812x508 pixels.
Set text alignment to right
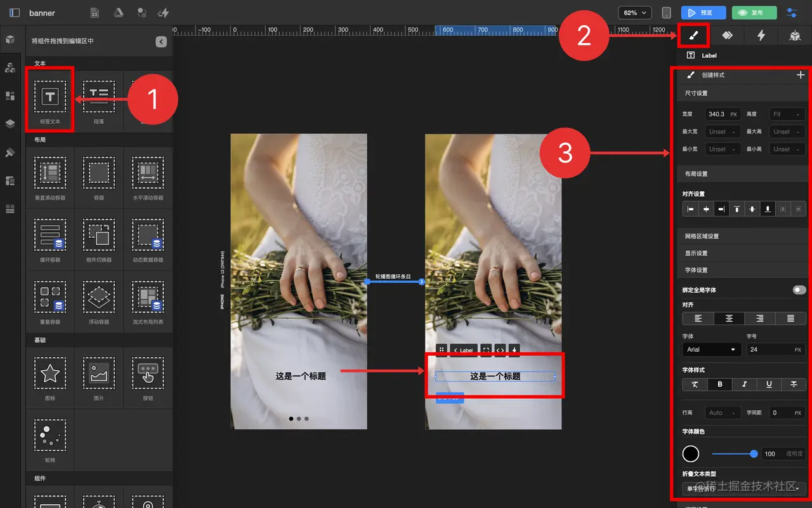coord(760,318)
